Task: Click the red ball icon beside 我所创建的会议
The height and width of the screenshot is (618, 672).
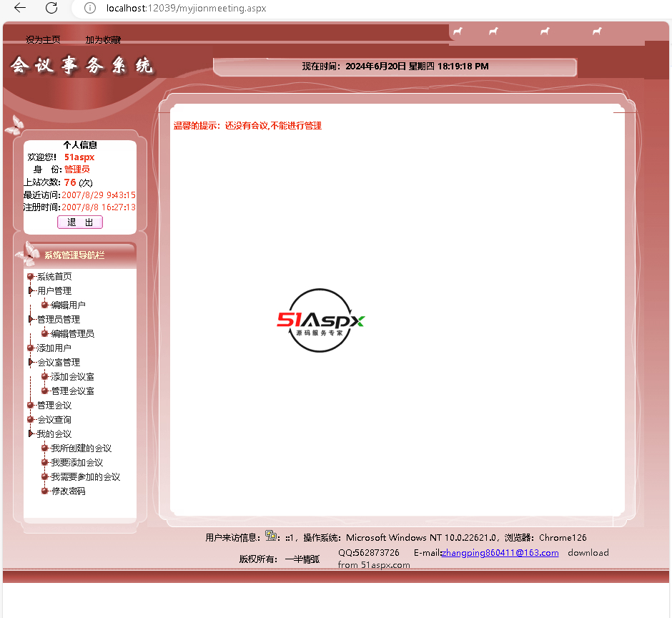Action: [x=44, y=448]
